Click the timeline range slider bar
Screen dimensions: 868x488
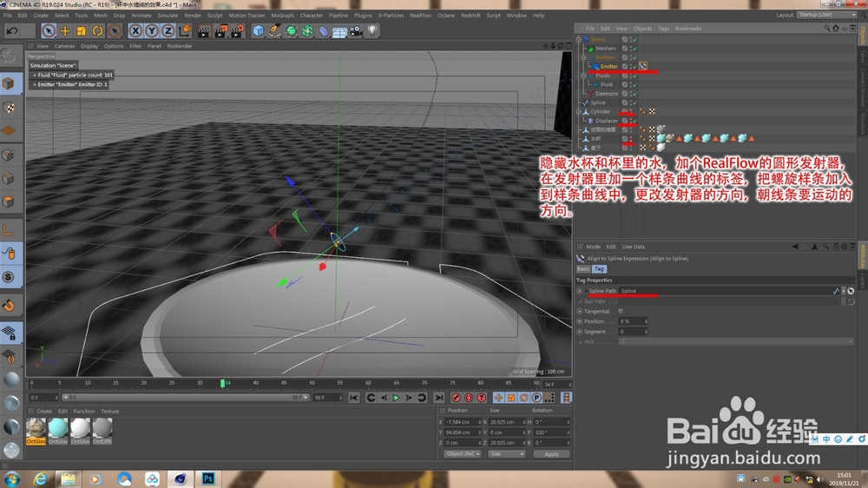pos(185,398)
